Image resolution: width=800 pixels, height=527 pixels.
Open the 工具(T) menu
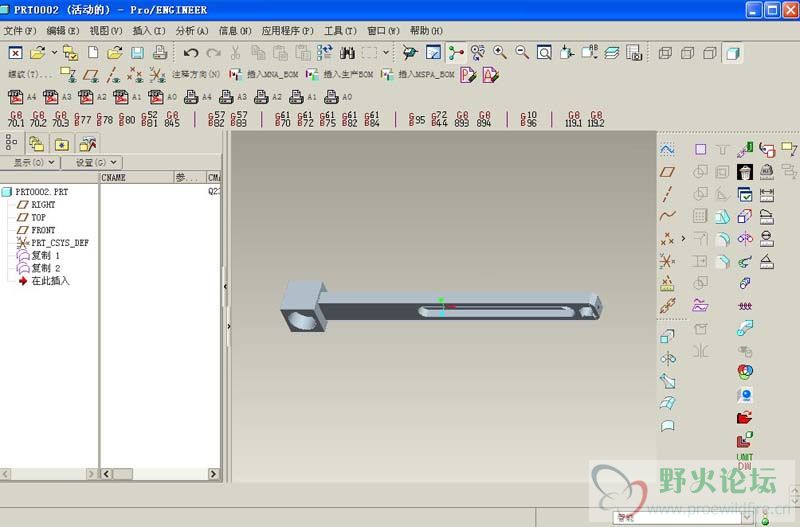(x=340, y=31)
